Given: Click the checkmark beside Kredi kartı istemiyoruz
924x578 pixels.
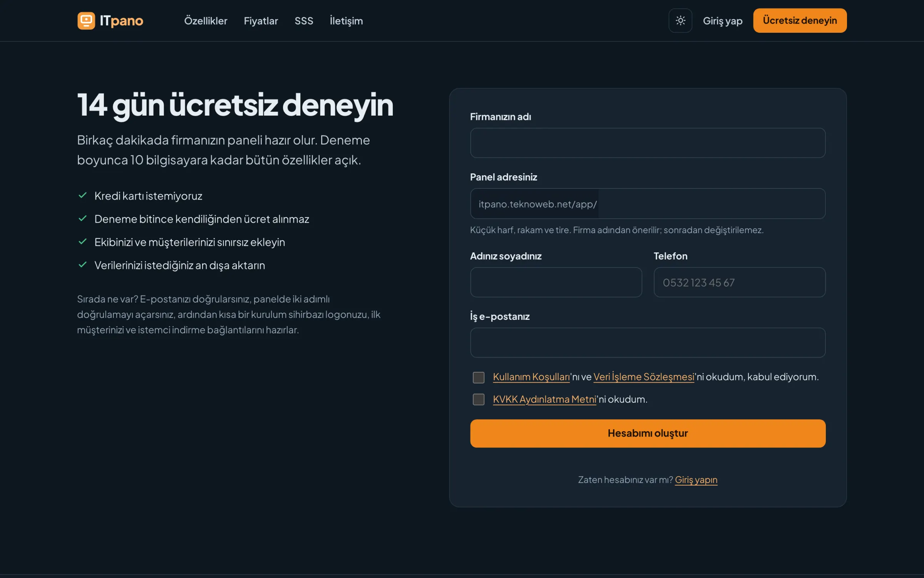Looking at the screenshot, I should [82, 195].
